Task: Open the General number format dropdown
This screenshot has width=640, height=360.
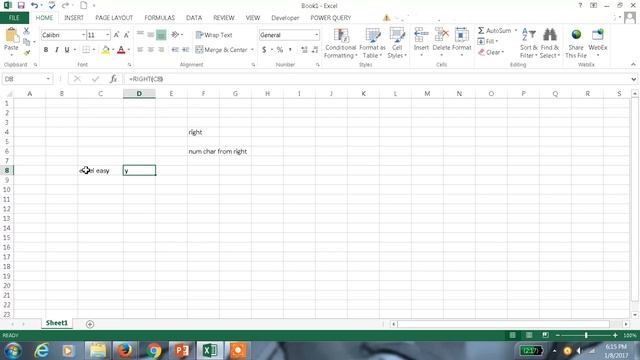Action: coord(316,35)
